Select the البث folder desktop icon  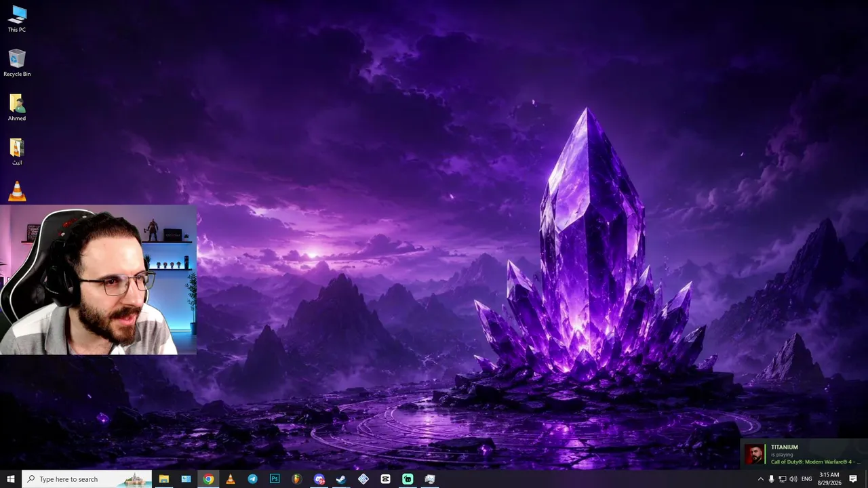click(17, 151)
